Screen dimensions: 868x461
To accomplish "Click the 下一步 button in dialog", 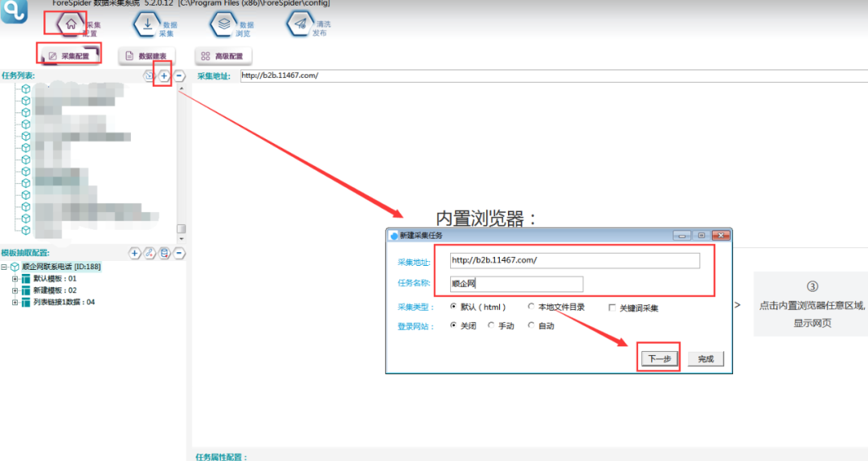I will point(659,359).
